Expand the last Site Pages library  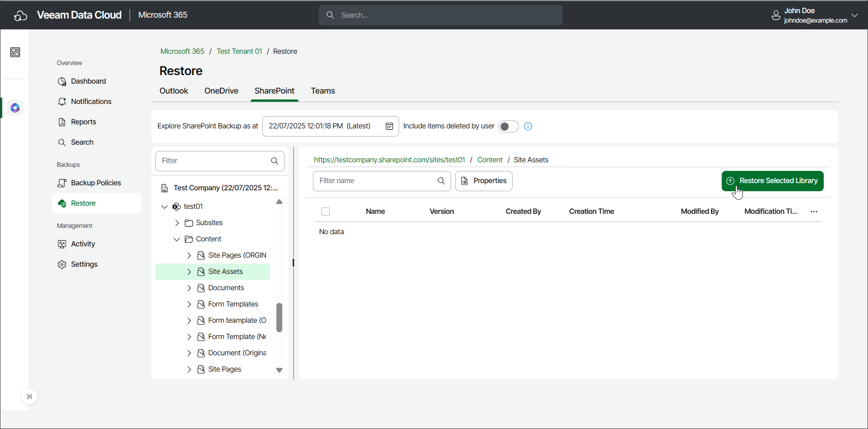point(189,369)
